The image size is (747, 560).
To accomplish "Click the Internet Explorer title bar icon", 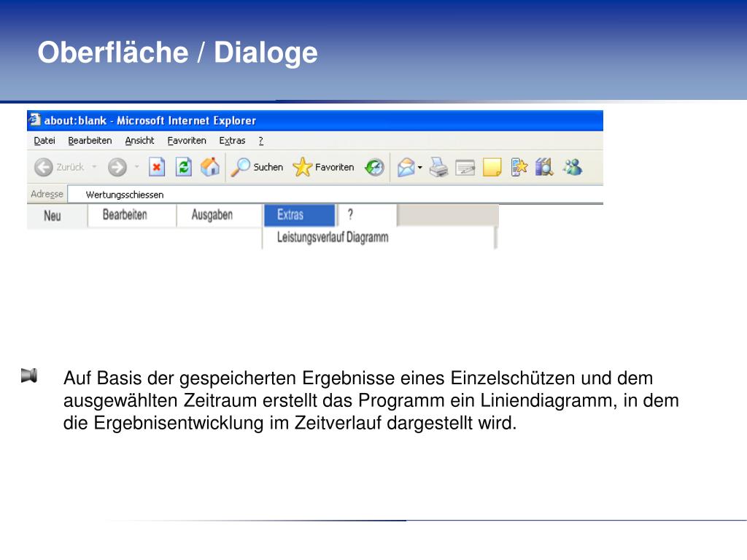I will (35, 119).
